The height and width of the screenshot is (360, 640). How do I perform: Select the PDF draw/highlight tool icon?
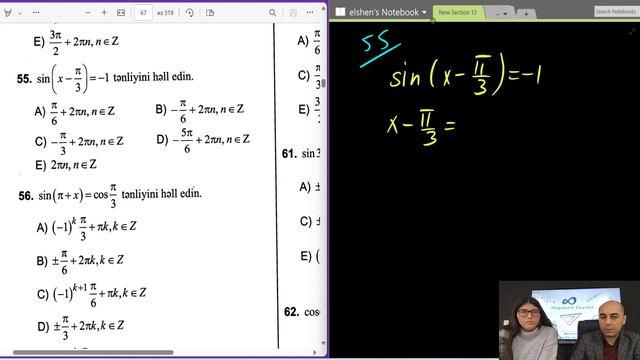tap(7, 13)
